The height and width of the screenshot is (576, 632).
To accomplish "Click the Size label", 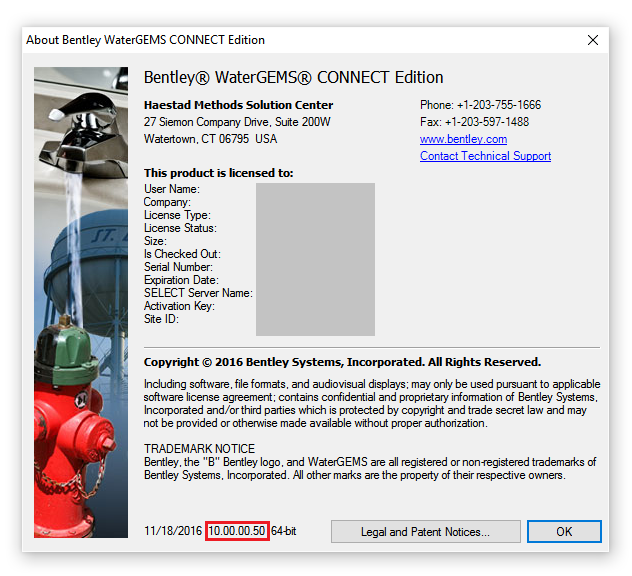I will click(x=155, y=241).
